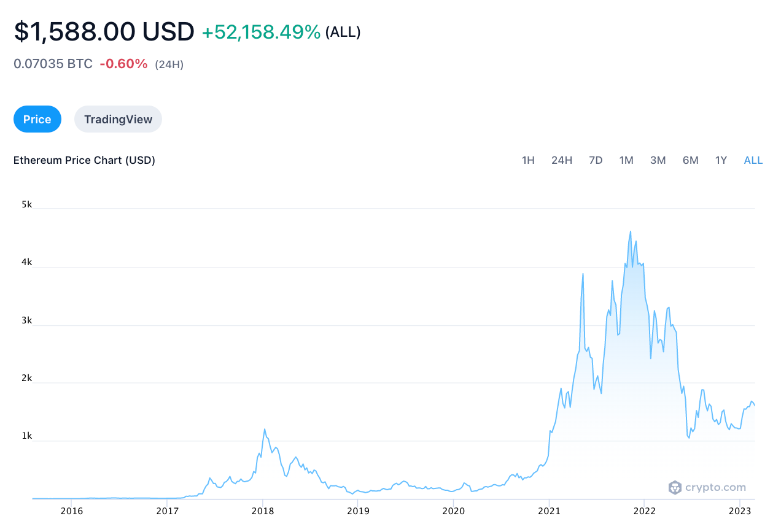Click the $1,588.00 USD price heading
The height and width of the screenshot is (532, 781).
coord(104,32)
